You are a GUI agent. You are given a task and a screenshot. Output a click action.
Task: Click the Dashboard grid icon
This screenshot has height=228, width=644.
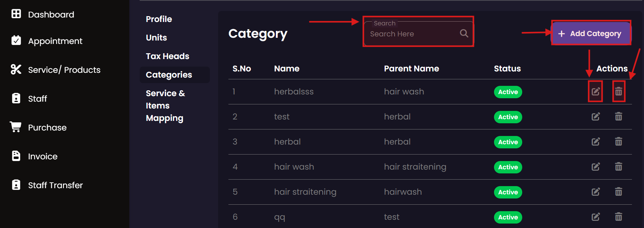[16, 14]
